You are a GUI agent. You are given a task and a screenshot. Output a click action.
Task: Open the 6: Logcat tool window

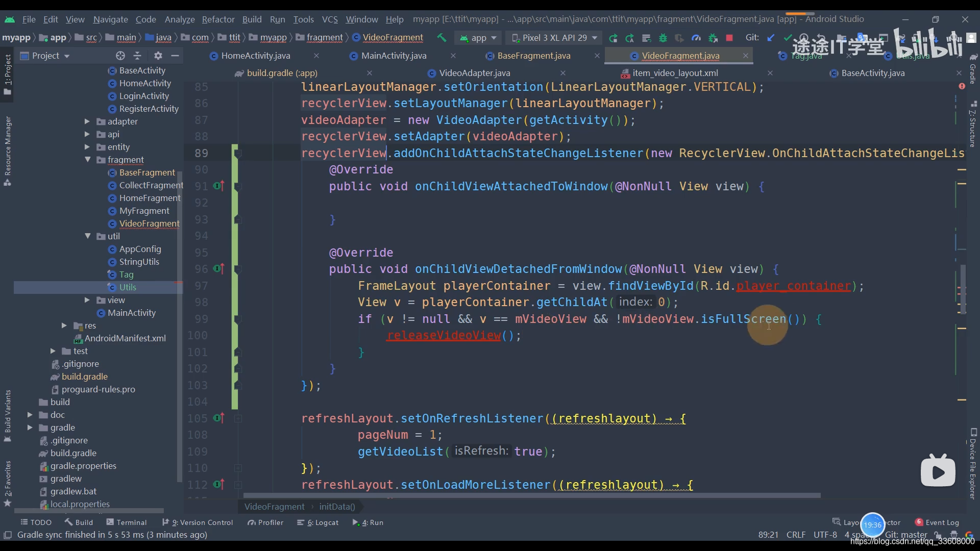point(318,522)
